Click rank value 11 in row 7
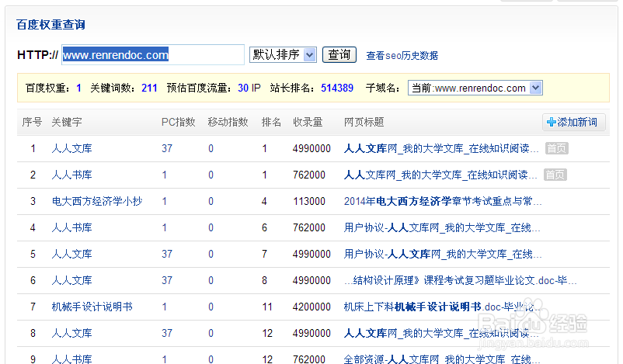The height and width of the screenshot is (364, 623). tap(267, 307)
